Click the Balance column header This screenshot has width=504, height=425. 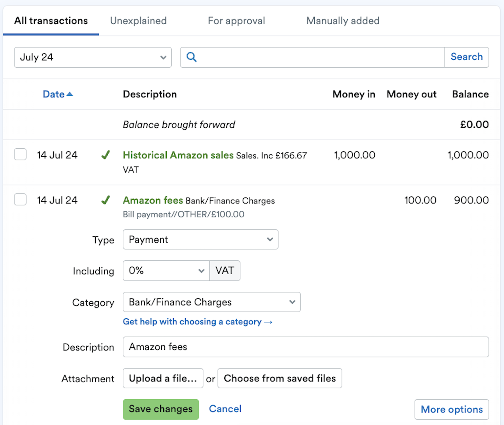pos(470,94)
